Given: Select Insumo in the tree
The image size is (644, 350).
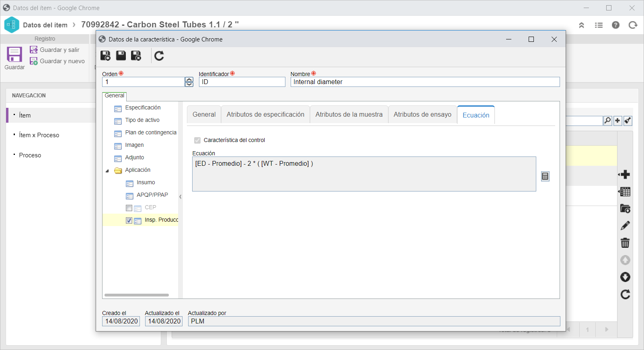Looking at the screenshot, I should coord(146,182).
